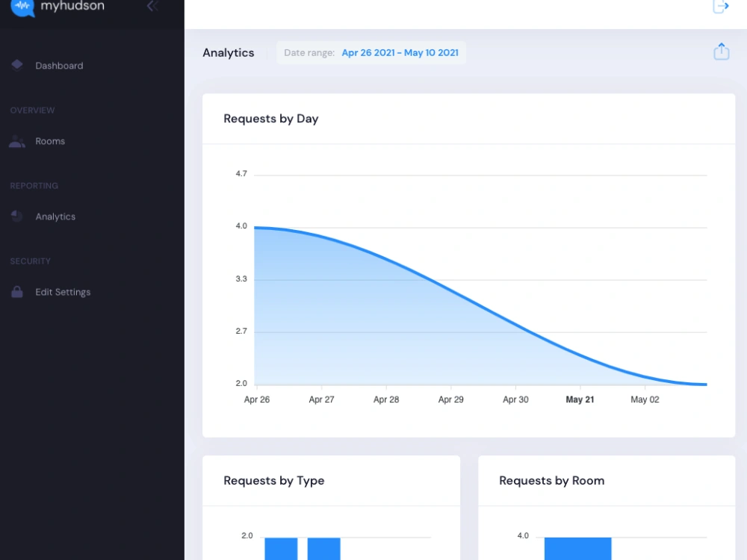Click the Analytics page heading
Screen dimensions: 747x560
point(228,53)
